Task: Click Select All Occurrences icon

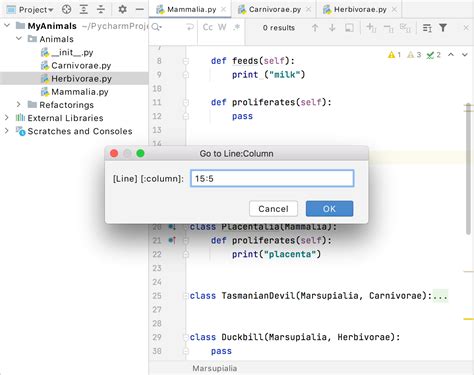Action: click(x=405, y=28)
